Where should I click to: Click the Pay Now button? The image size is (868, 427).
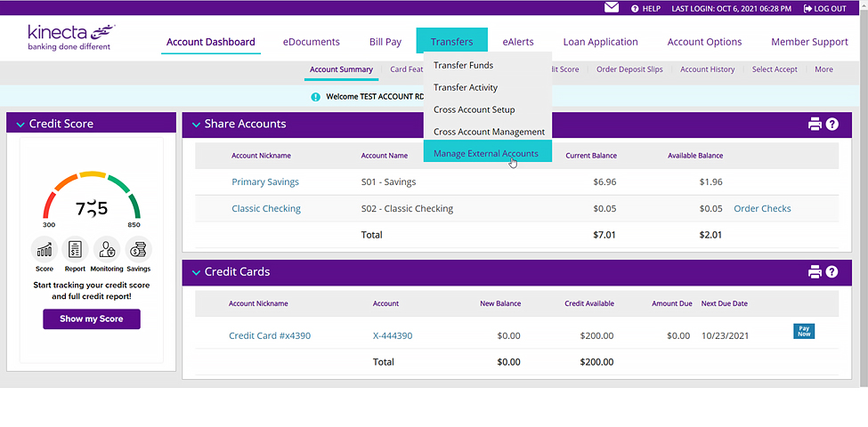(804, 331)
